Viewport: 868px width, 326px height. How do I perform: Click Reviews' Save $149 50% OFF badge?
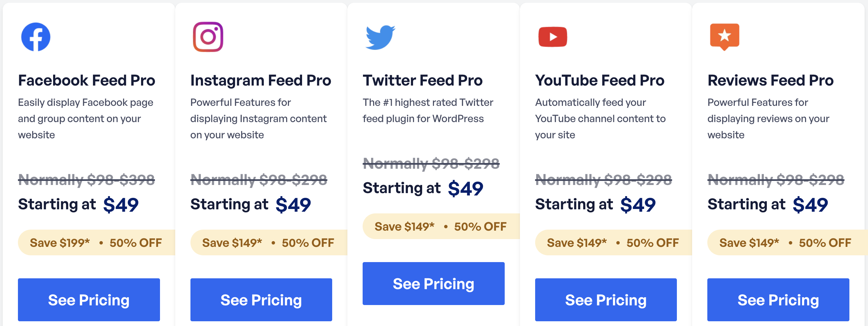tap(787, 242)
